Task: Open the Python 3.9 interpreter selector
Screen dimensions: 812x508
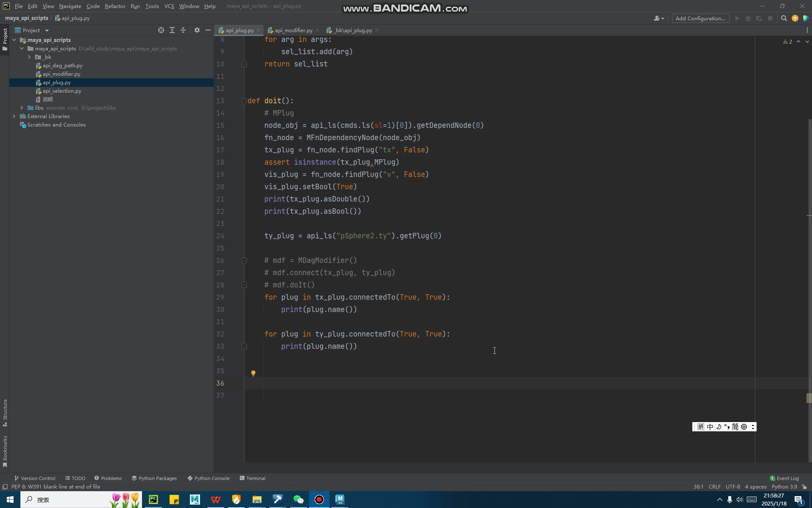Action: coord(784,487)
